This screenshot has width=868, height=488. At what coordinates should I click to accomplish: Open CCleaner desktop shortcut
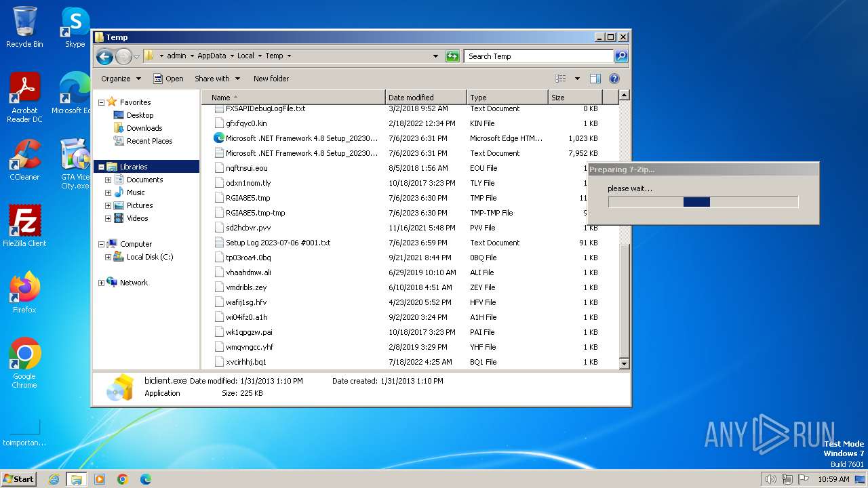click(24, 160)
